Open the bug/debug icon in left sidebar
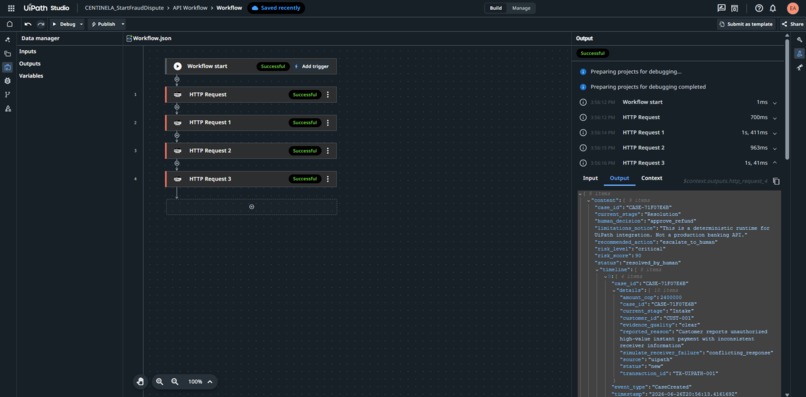 click(8, 81)
